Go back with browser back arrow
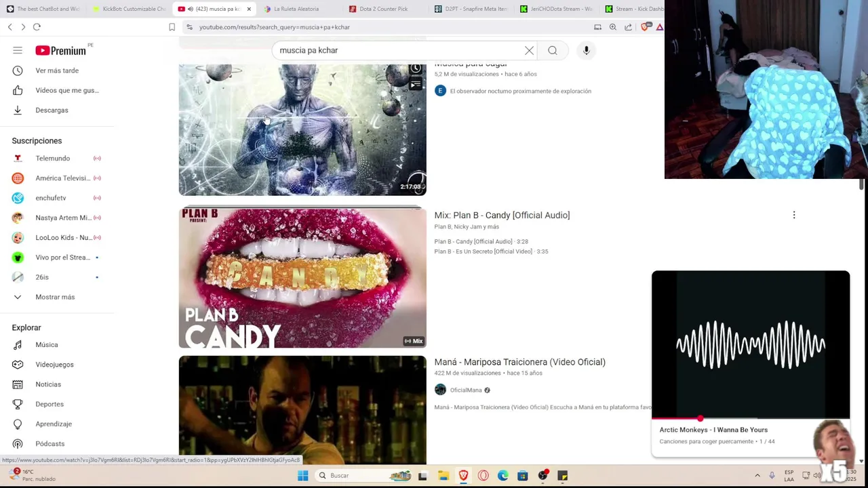 pos(9,27)
